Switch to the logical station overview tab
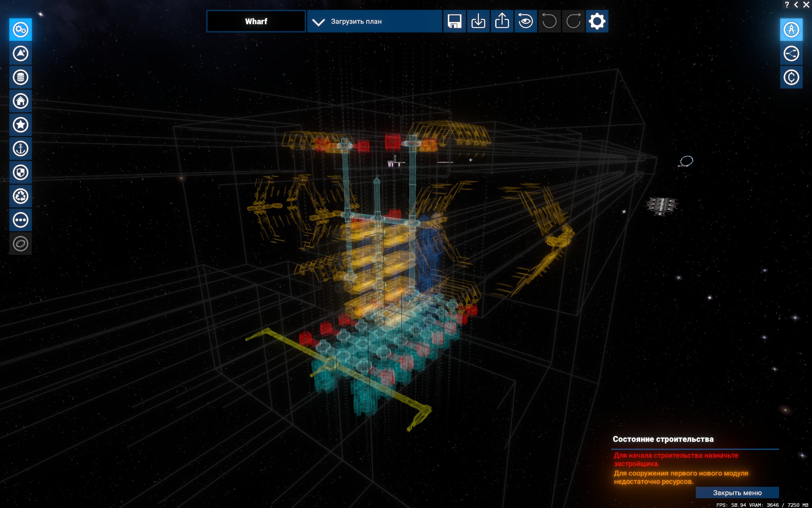 [791, 53]
